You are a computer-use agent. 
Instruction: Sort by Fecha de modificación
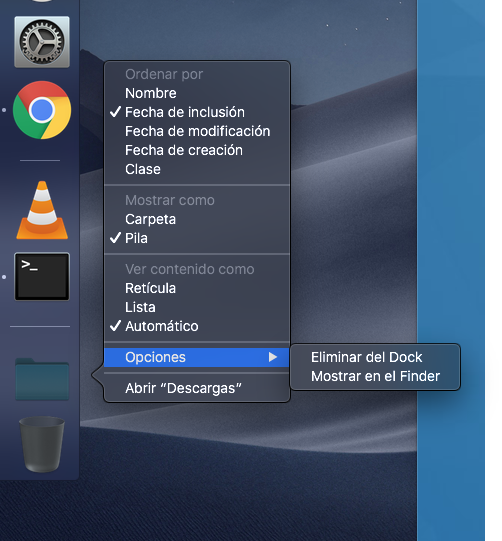(197, 131)
